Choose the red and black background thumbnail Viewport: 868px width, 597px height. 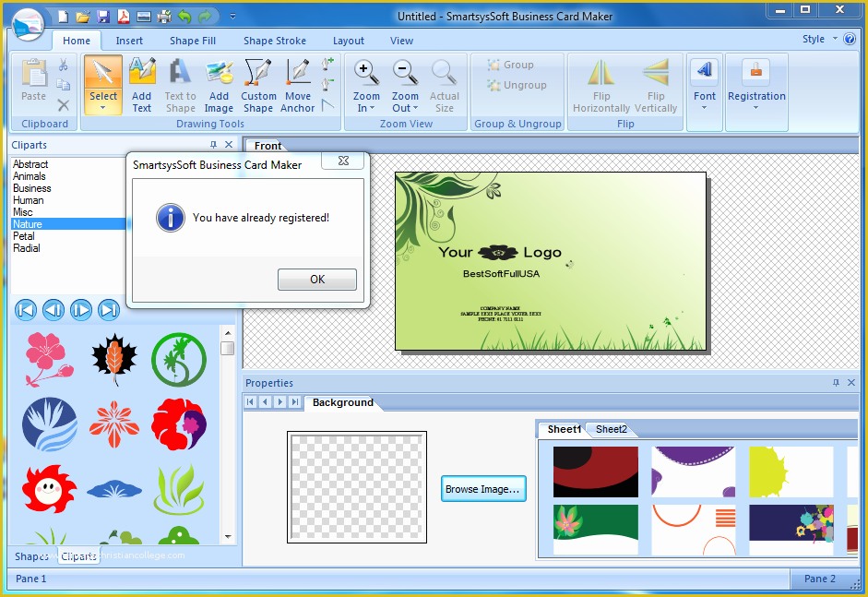(596, 472)
